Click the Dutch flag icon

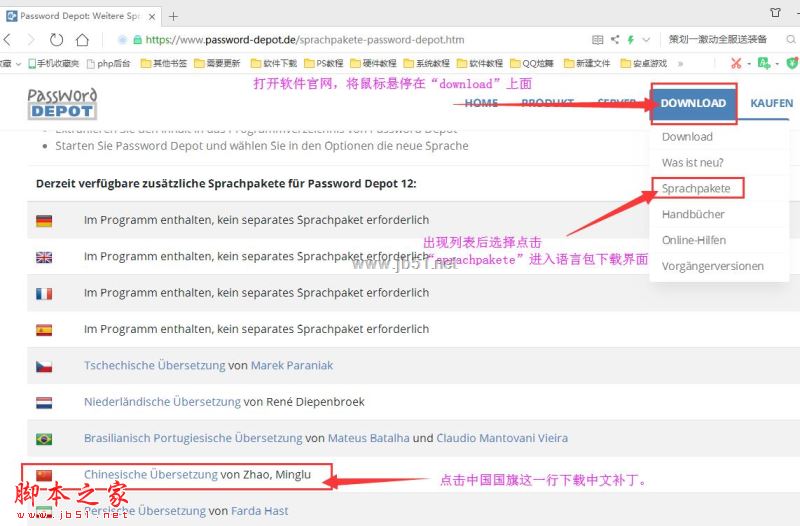[44, 403]
